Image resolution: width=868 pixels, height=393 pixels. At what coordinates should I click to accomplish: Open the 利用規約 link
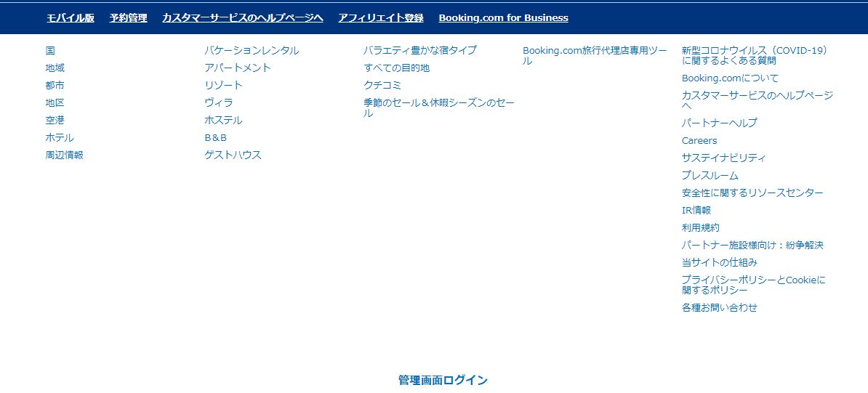click(701, 227)
